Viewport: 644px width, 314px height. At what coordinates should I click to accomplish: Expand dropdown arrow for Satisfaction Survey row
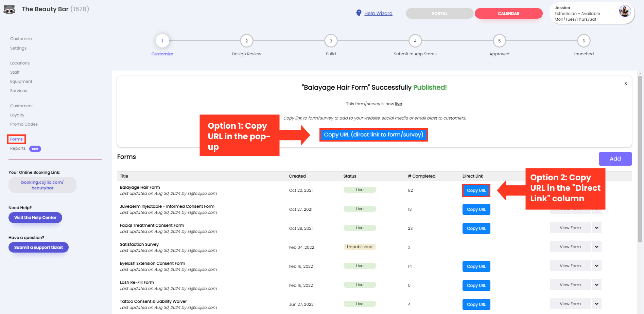coord(597,247)
